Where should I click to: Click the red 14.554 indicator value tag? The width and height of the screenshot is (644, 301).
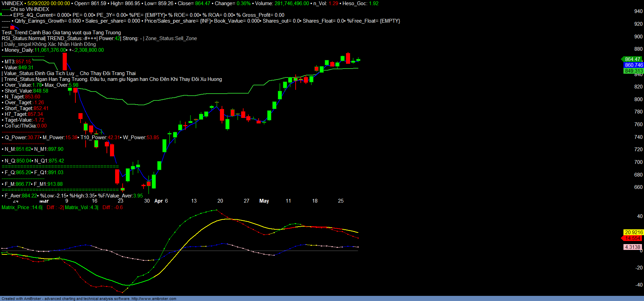[632, 238]
